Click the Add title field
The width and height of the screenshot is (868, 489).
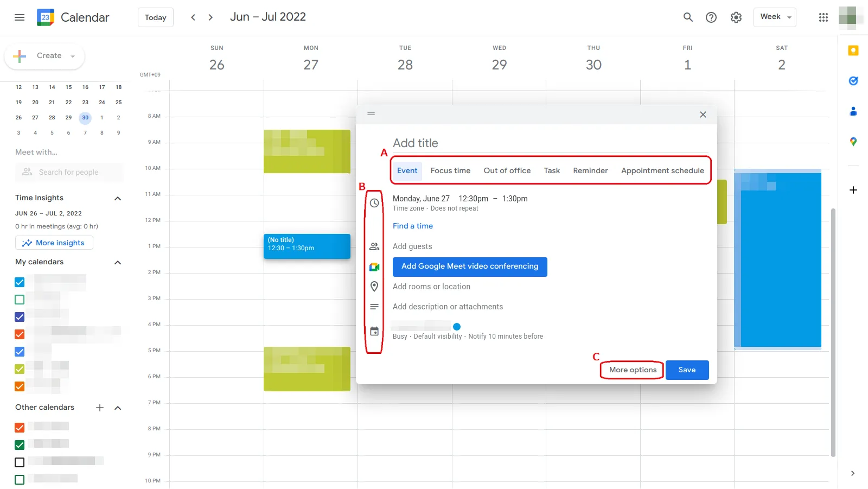point(488,143)
